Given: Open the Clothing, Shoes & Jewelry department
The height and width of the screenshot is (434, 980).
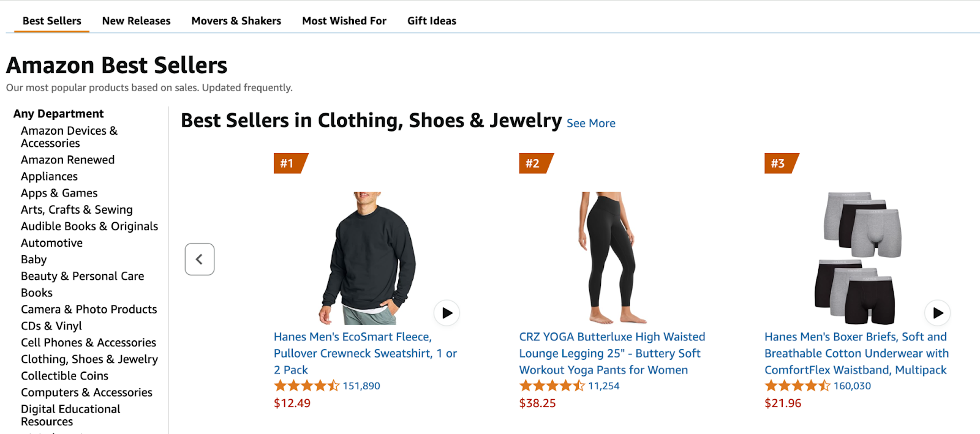Looking at the screenshot, I should tap(89, 359).
